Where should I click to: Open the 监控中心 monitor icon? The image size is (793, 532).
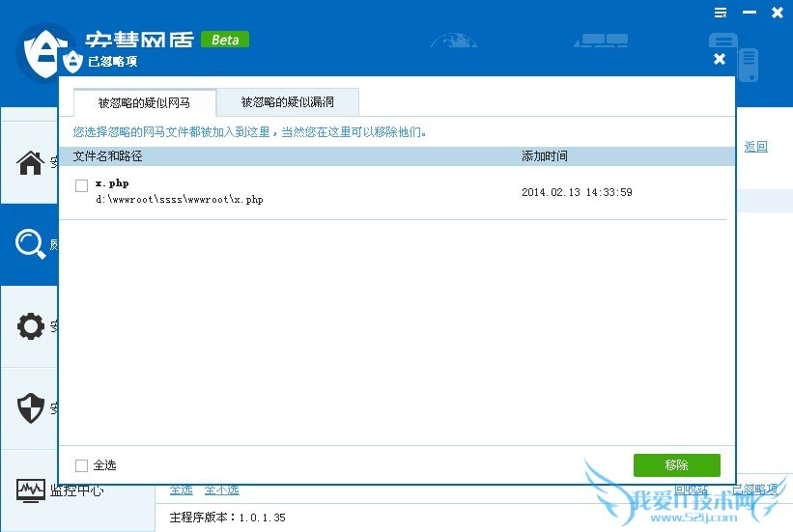[31, 490]
